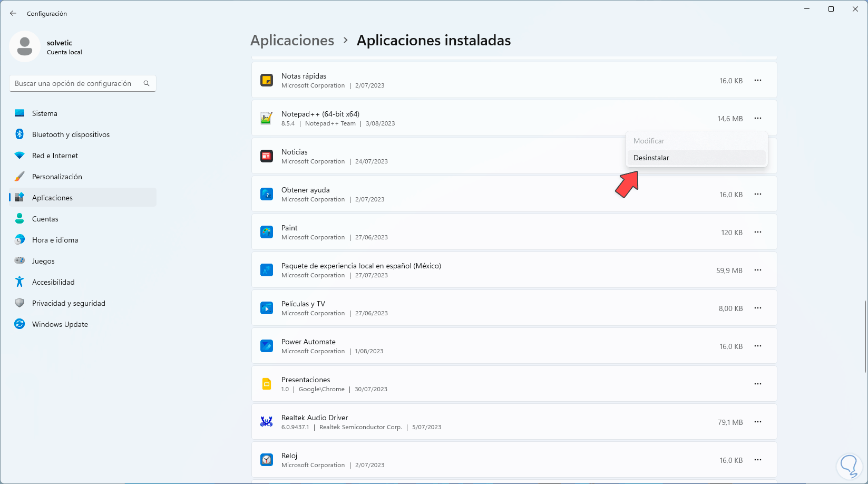Click the Películas y TV app icon
This screenshot has height=484, width=868.
point(267,308)
